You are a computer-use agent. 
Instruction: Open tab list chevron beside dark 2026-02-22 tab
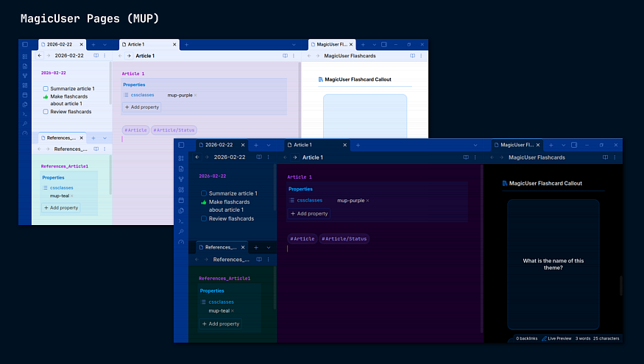pos(269,145)
